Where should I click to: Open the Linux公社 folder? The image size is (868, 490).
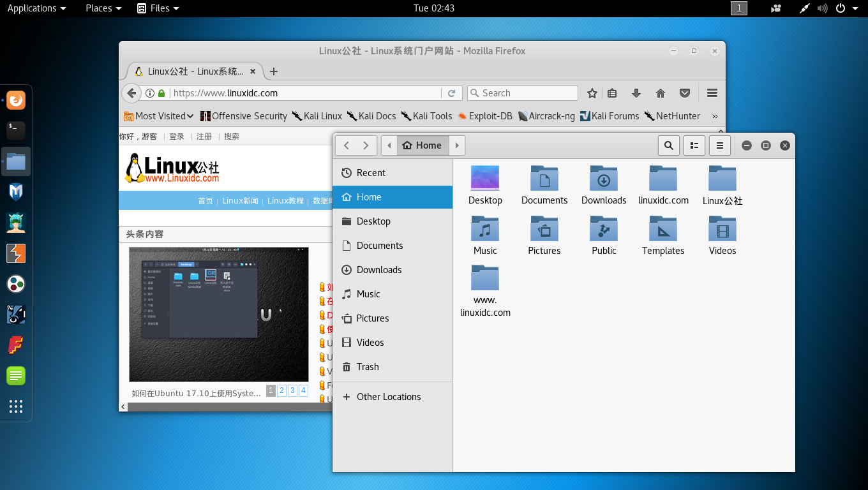722,178
